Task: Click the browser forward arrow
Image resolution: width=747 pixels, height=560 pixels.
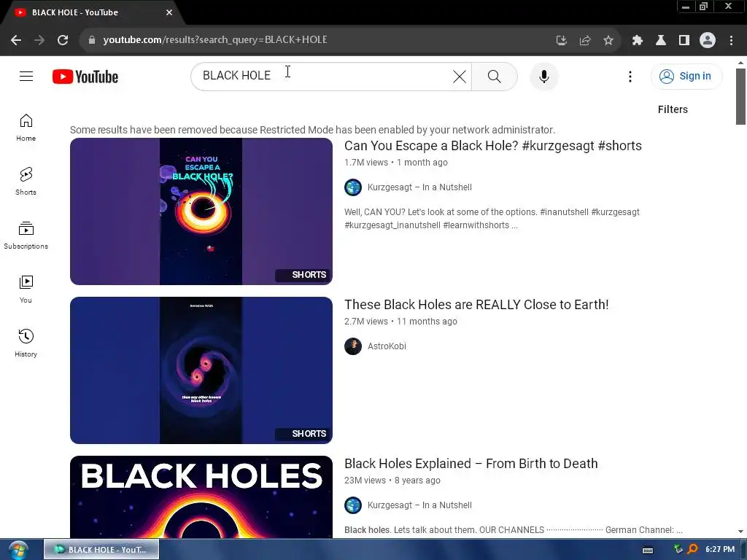Action: 39,40
